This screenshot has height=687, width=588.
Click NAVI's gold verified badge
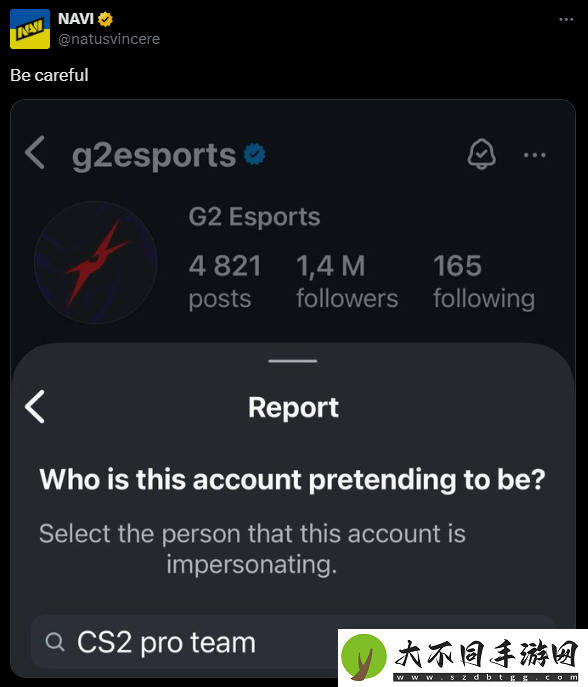point(105,19)
